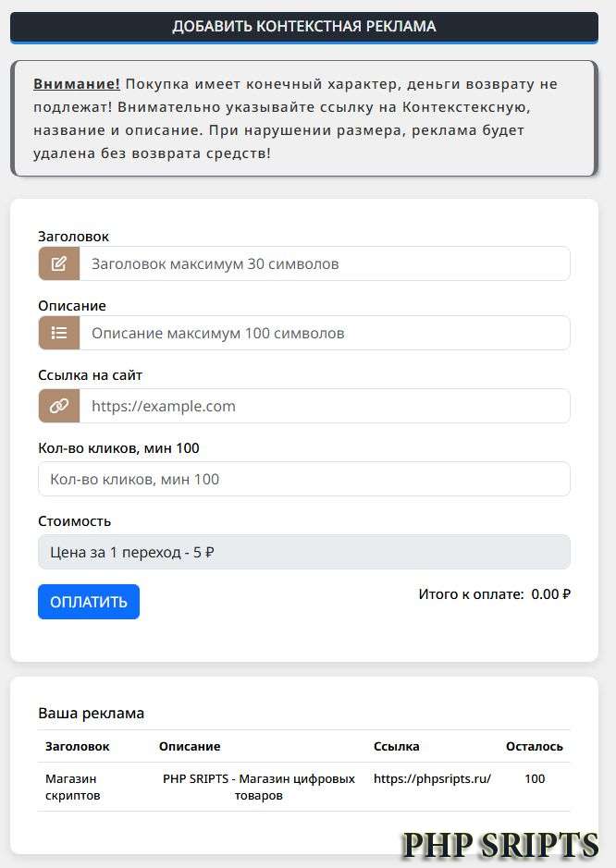
Task: Click the blue header bar ДОБАВИТЬ КОНТЕКСТНАЯ РЕКЛАМА
Action: click(307, 27)
